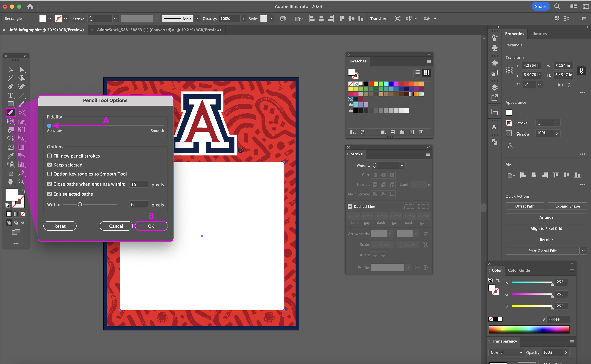The height and width of the screenshot is (364, 591).
Task: Open the Normal blending mode dropdown
Action: click(x=506, y=352)
